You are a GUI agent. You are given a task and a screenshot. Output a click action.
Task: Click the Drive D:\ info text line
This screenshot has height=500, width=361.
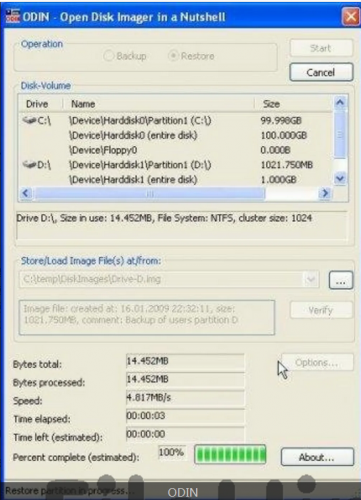click(164, 218)
